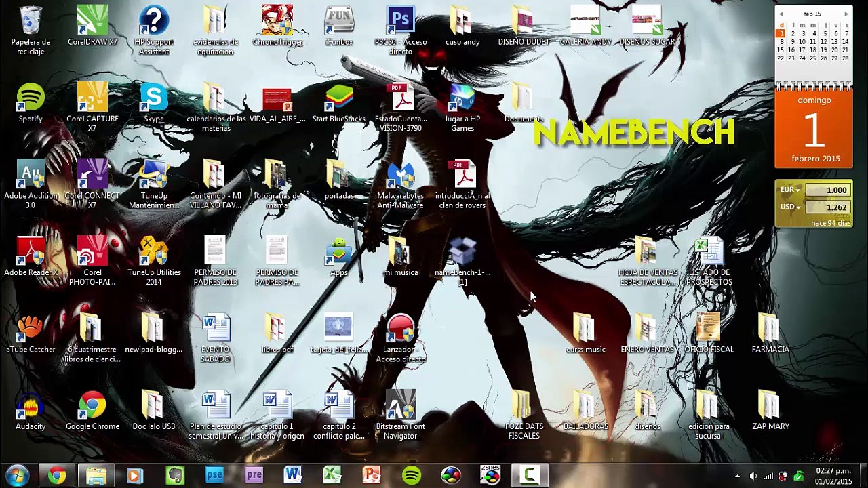Open the Windows Start menu orb
The height and width of the screenshot is (488, 868).
click(16, 475)
